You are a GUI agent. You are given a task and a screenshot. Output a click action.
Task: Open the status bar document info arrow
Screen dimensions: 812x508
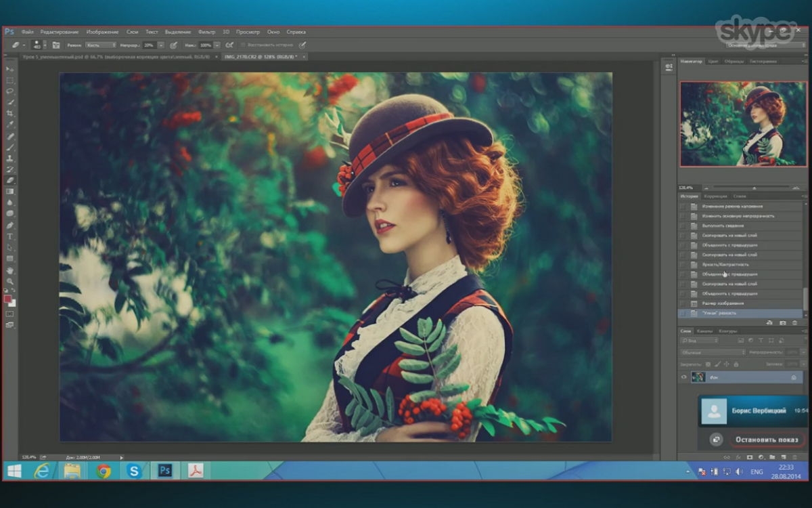123,457
